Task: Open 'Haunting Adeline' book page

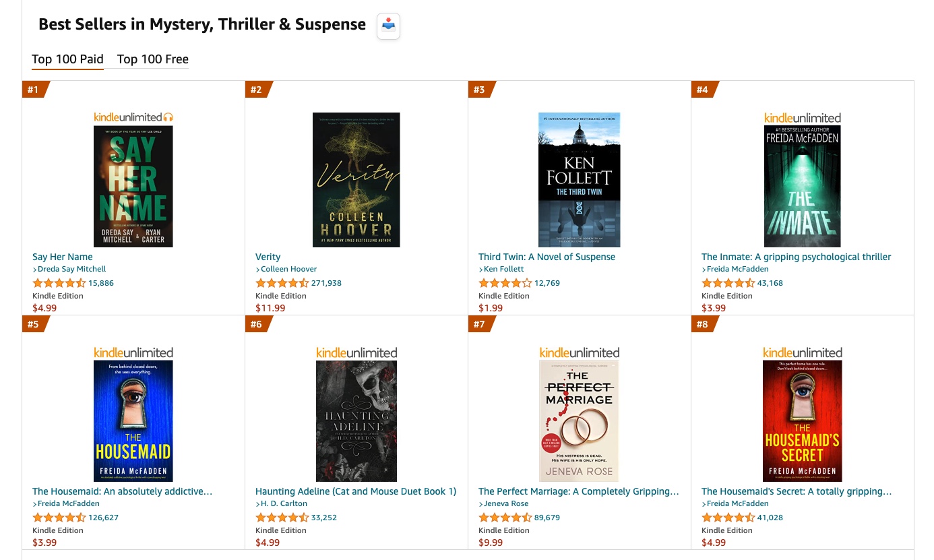Action: pos(355,491)
